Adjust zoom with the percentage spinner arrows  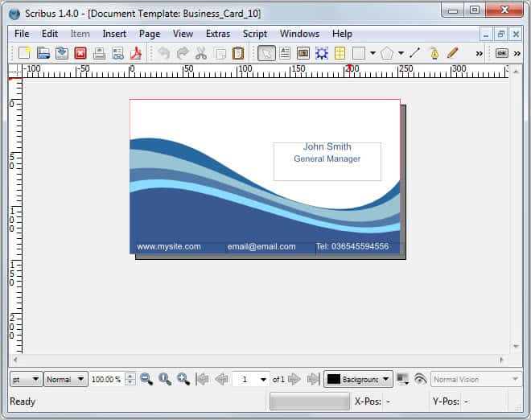coord(130,379)
